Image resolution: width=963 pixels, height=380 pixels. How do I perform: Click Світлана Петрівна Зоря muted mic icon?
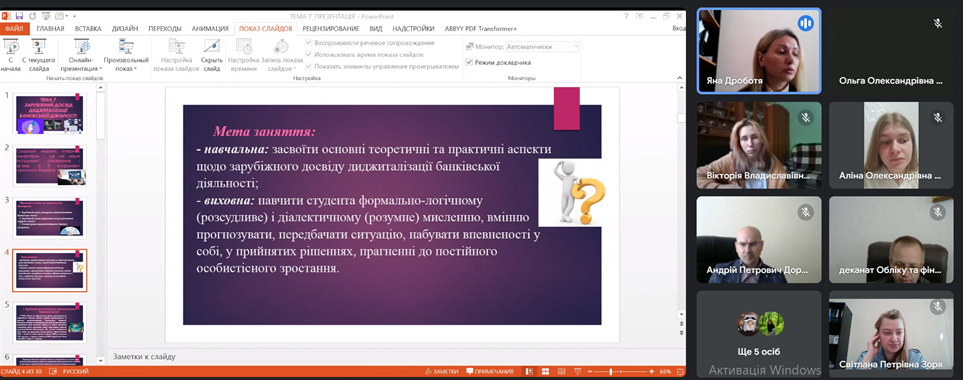coord(938,307)
